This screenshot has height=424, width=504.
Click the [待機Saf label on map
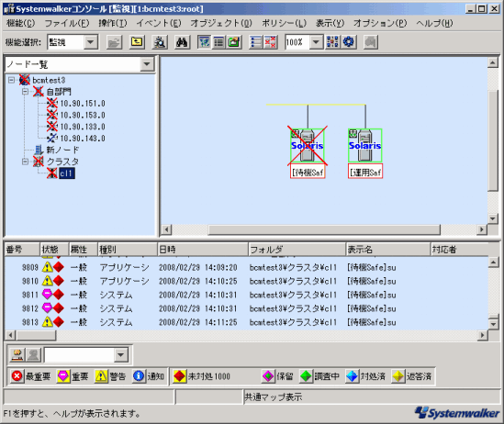(308, 172)
